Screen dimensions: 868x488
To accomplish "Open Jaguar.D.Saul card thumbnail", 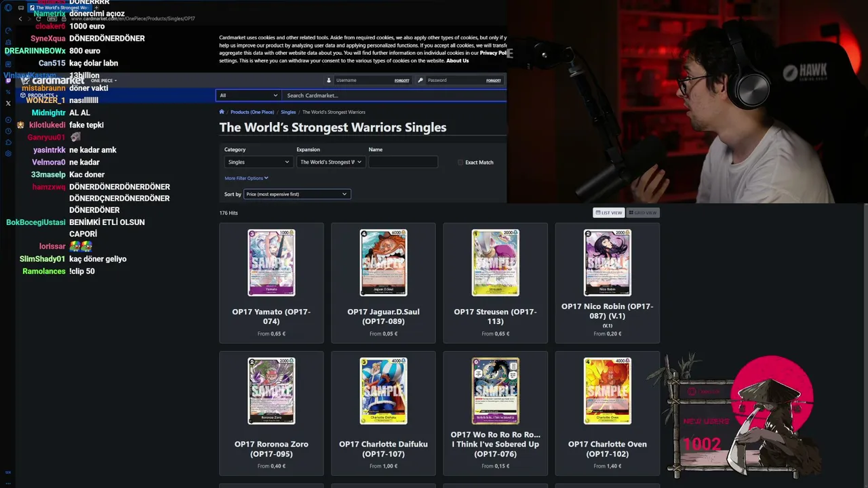I will 383,262.
